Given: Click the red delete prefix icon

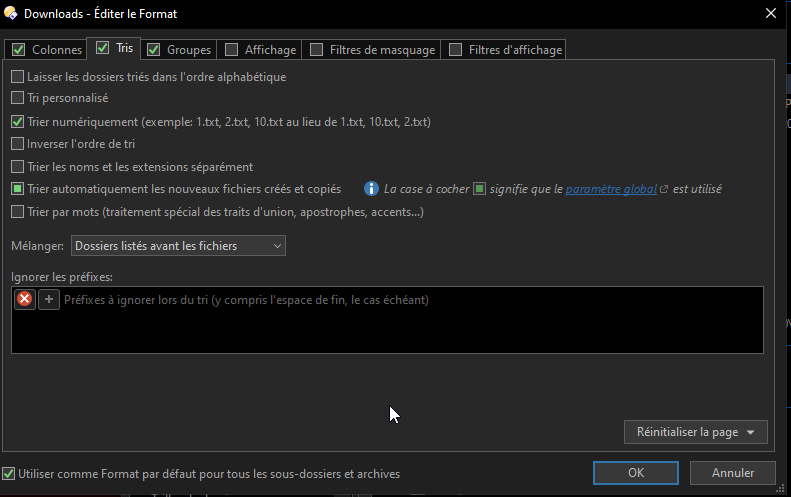Looking at the screenshot, I should coord(25,299).
